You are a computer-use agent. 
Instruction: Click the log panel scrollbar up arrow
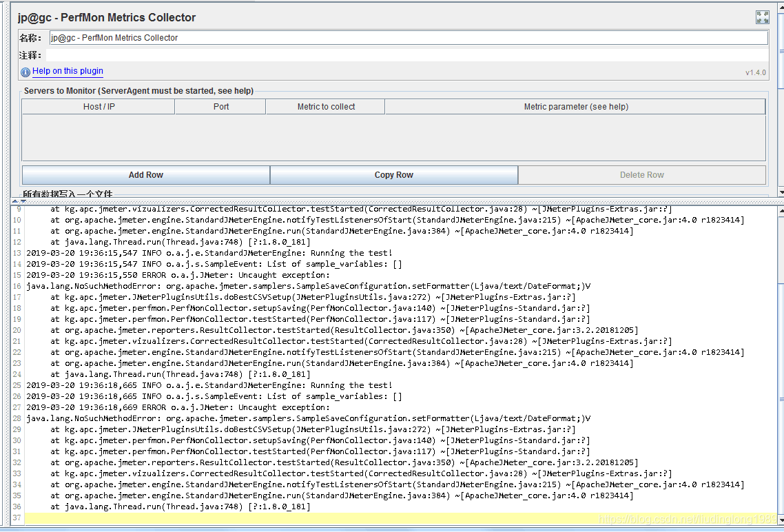pos(781,211)
